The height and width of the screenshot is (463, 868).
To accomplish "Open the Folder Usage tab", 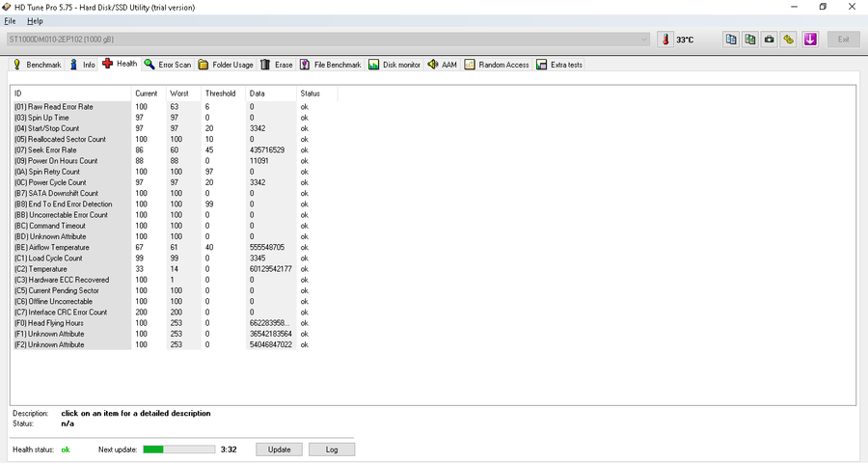I will pyautogui.click(x=226, y=65).
